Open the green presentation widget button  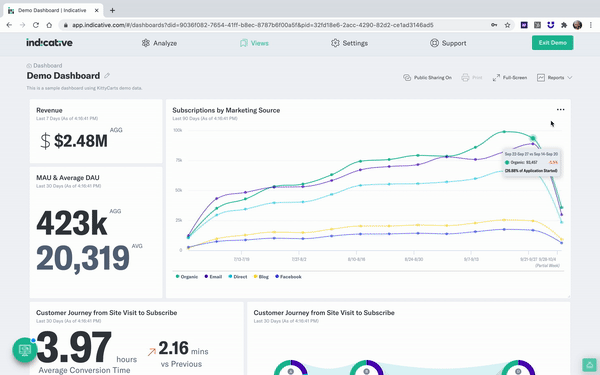click(x=24, y=350)
